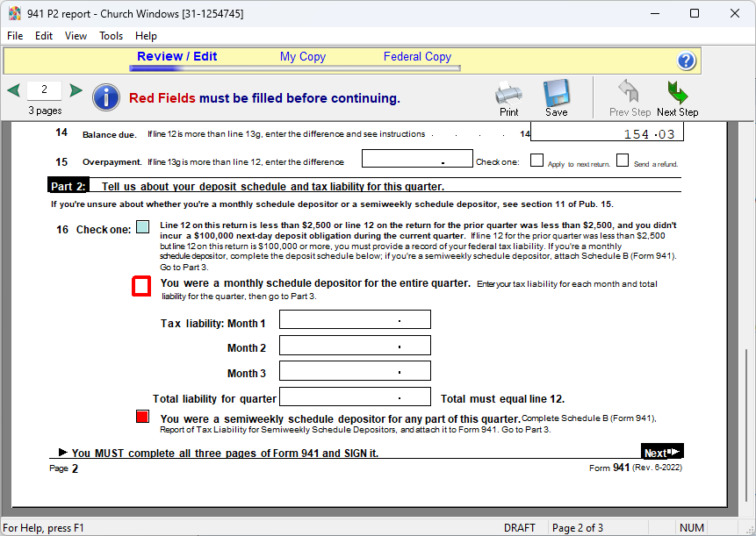Open help with blue question mark icon
Viewport: 756px width, 536px height.
(x=687, y=61)
